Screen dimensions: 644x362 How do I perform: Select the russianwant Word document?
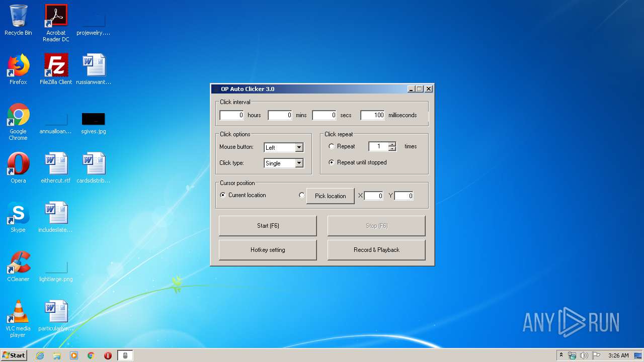(94, 69)
